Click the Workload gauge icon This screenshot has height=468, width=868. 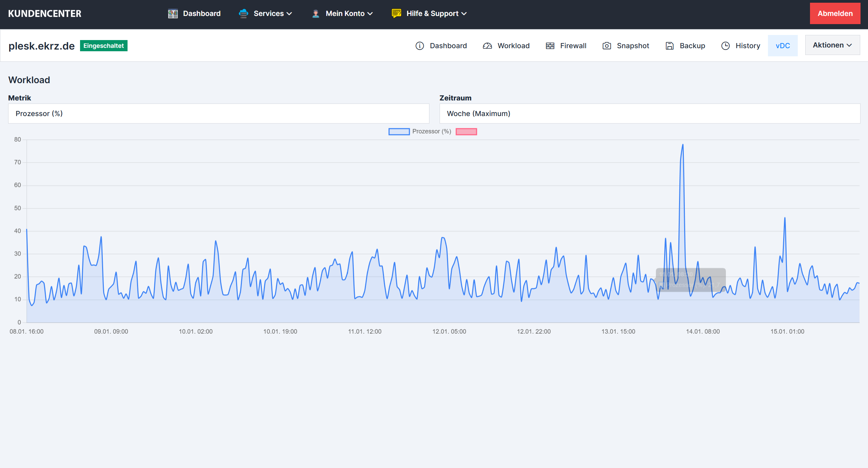pyautogui.click(x=487, y=46)
